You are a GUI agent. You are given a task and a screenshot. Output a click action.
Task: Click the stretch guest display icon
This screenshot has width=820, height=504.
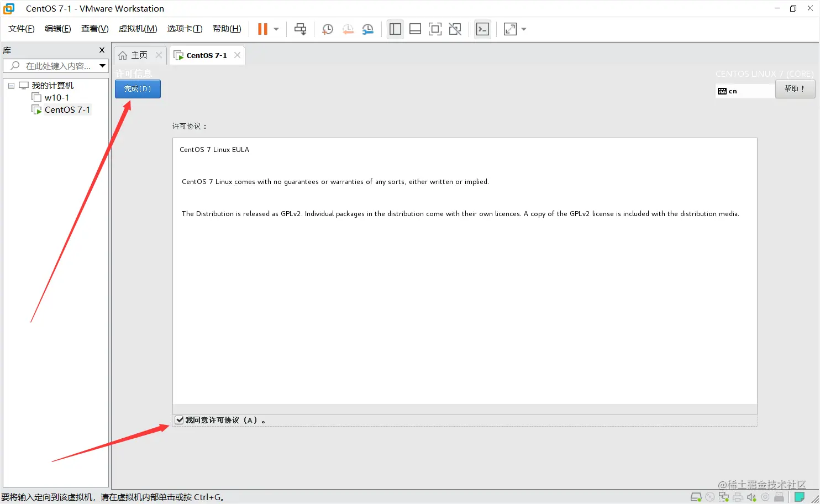[510, 29]
